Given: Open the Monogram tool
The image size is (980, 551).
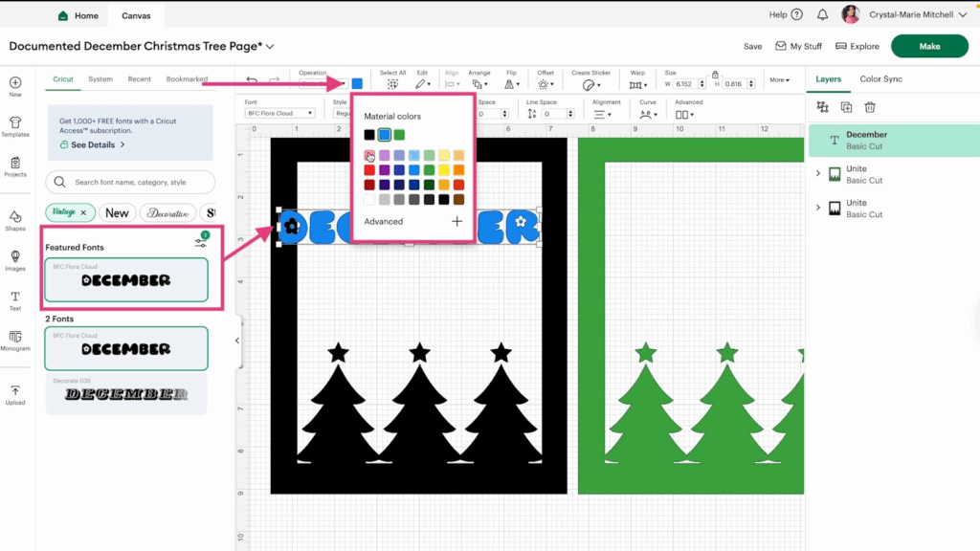Looking at the screenshot, I should [15, 337].
